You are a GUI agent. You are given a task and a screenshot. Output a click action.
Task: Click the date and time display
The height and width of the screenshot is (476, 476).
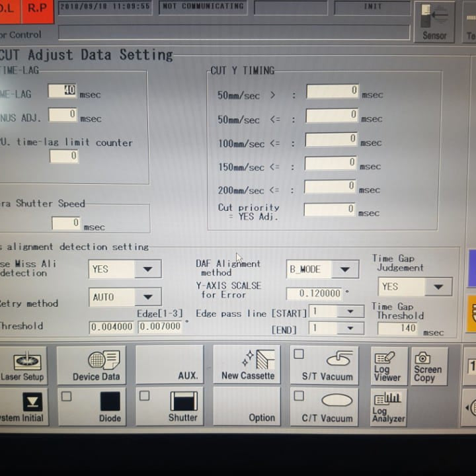click(104, 7)
